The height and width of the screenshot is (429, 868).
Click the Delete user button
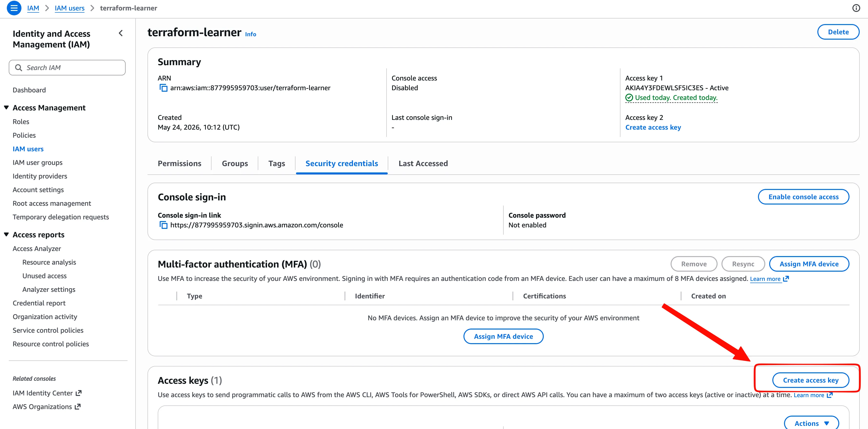(x=838, y=32)
